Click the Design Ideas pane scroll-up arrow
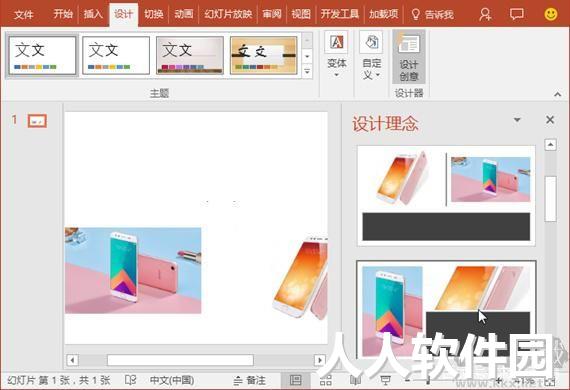The width and height of the screenshot is (570, 390). point(550,145)
